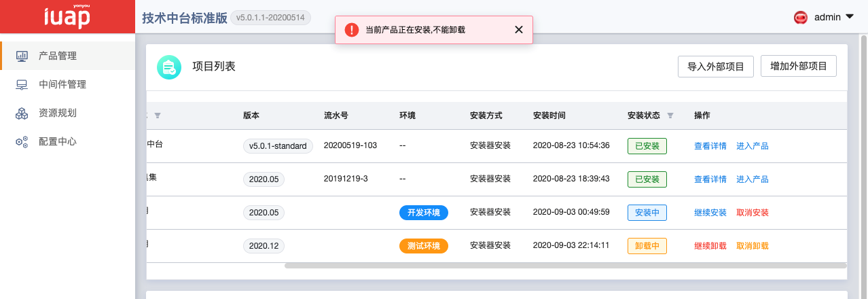Image resolution: width=868 pixels, height=299 pixels.
Task: Click serial number 20200519-103
Action: [x=350, y=145]
